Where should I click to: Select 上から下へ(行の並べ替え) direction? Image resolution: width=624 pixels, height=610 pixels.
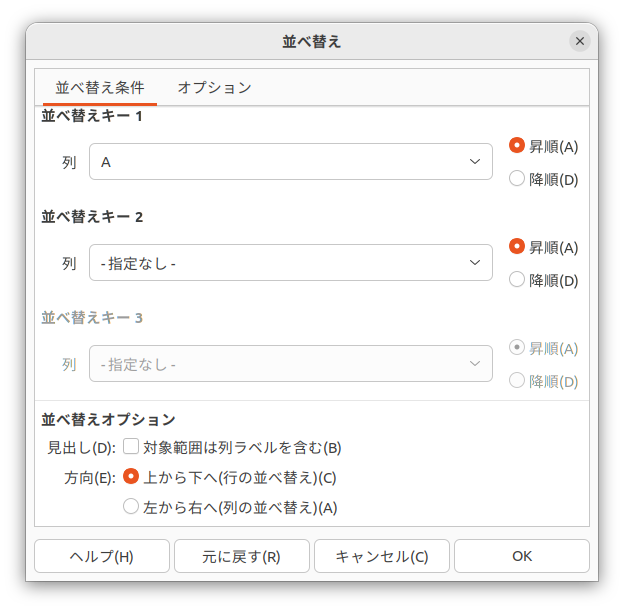pos(131,477)
